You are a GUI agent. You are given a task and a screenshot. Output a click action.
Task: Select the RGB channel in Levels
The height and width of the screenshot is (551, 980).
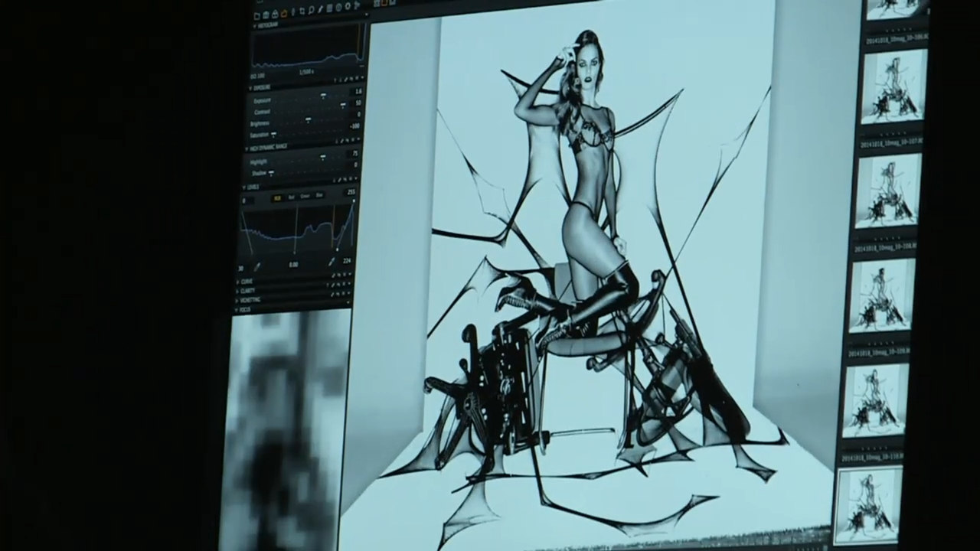277,197
